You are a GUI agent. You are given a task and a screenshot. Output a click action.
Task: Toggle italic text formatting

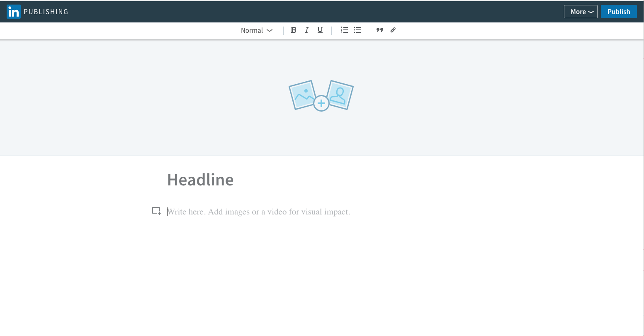coord(307,30)
